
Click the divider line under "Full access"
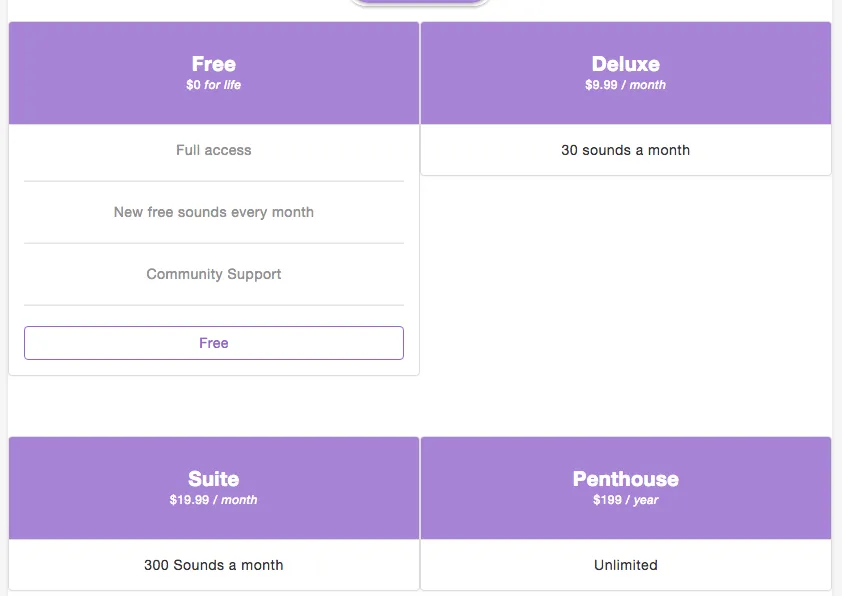point(214,181)
